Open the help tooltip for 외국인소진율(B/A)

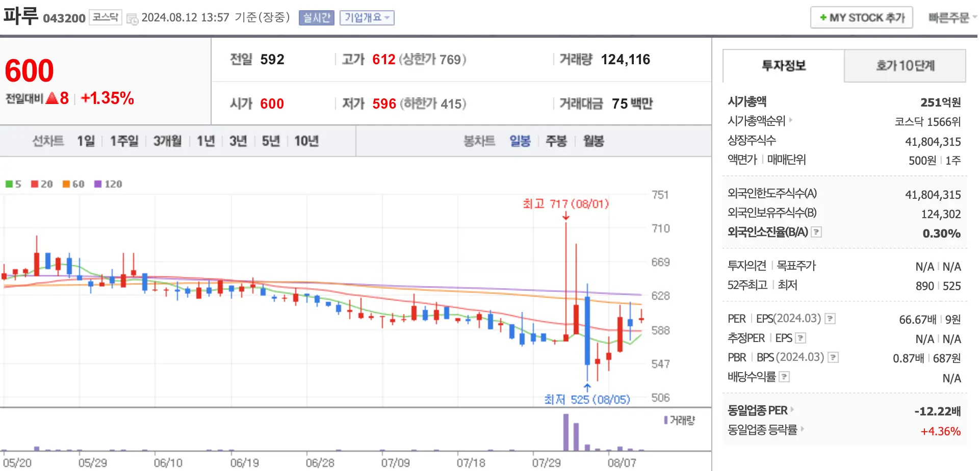pyautogui.click(x=816, y=232)
